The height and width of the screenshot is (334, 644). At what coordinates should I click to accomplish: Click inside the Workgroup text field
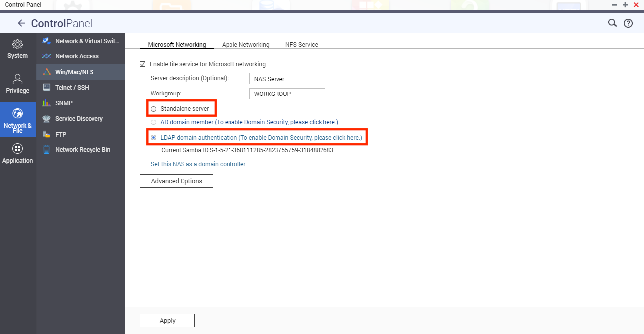click(287, 94)
